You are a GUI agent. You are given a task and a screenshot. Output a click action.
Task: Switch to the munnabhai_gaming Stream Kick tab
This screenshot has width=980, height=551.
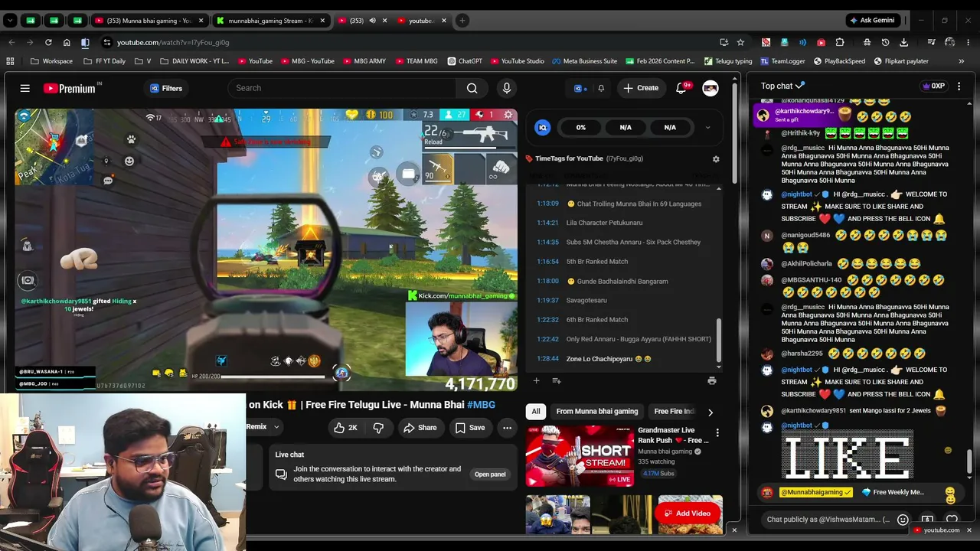pos(269,21)
